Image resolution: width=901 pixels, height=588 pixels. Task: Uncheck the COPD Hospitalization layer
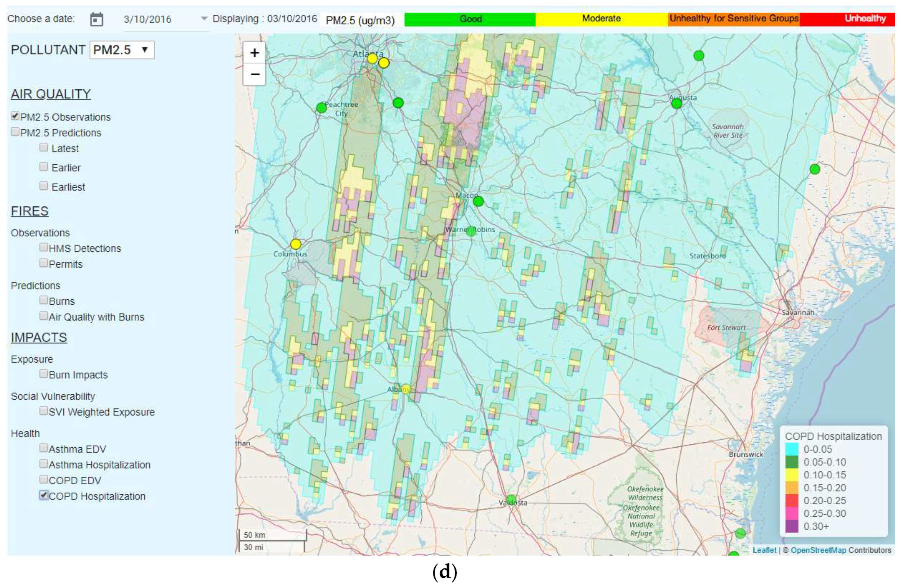click(x=44, y=495)
